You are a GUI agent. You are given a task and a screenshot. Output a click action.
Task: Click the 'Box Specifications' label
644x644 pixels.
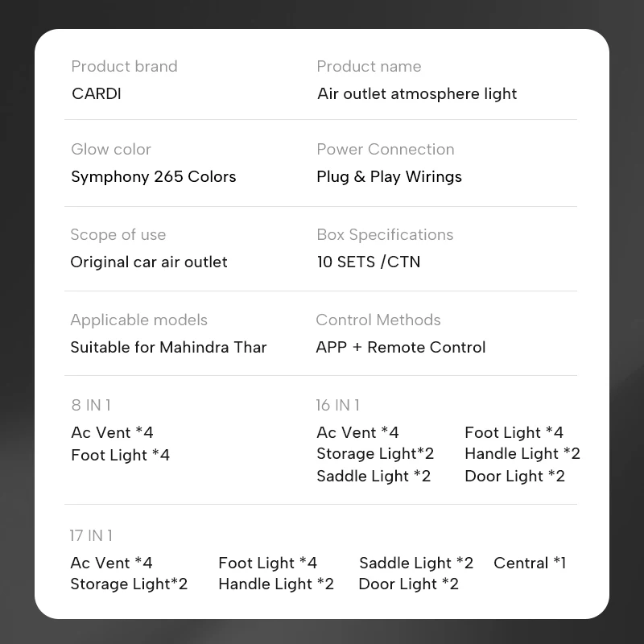tap(385, 234)
